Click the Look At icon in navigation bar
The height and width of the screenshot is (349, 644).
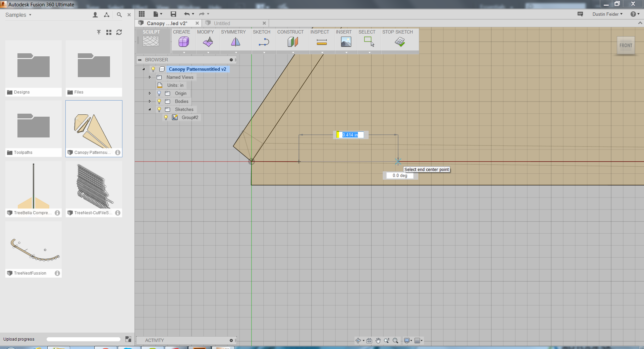(x=369, y=341)
